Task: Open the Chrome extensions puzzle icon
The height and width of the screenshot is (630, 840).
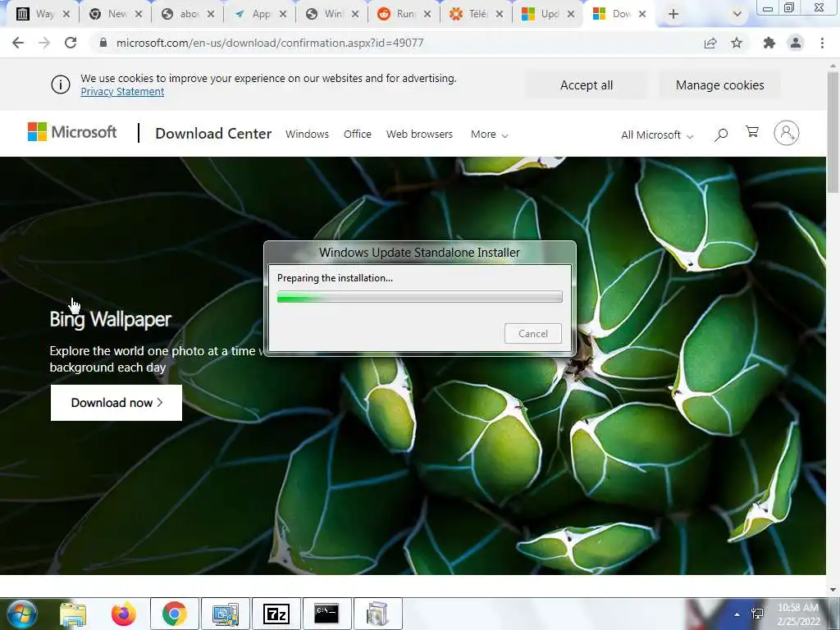Action: click(769, 43)
